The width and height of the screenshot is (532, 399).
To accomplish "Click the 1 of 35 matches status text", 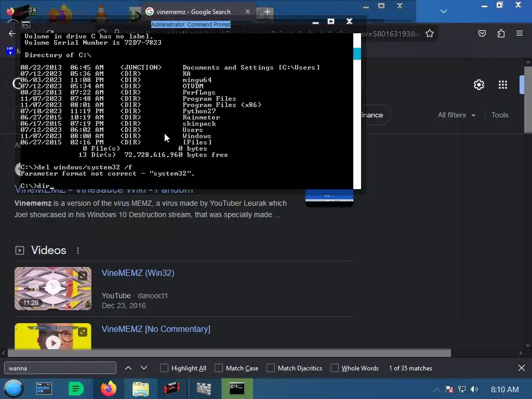I will 410,368.
